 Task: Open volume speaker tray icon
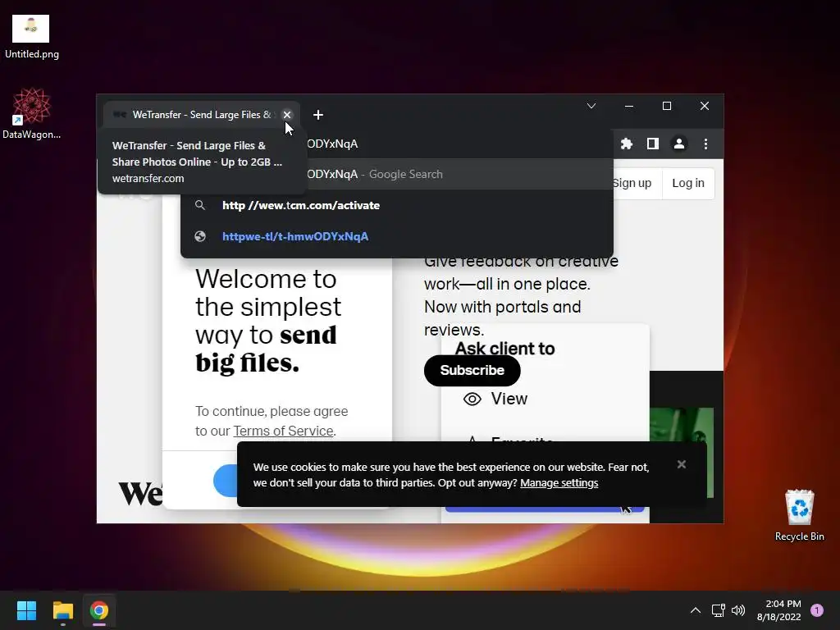tap(738, 610)
